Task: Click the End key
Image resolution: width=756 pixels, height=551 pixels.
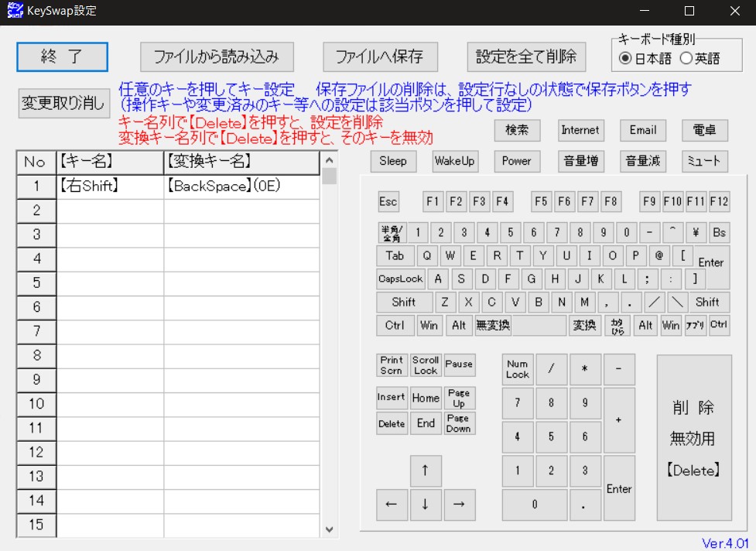Action: tap(426, 423)
